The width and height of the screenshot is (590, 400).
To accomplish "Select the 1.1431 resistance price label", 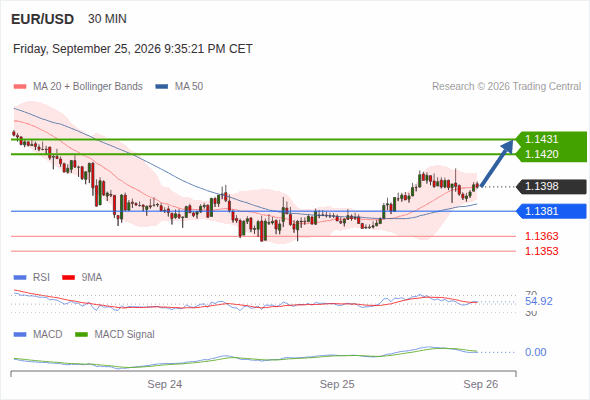I will (541, 139).
